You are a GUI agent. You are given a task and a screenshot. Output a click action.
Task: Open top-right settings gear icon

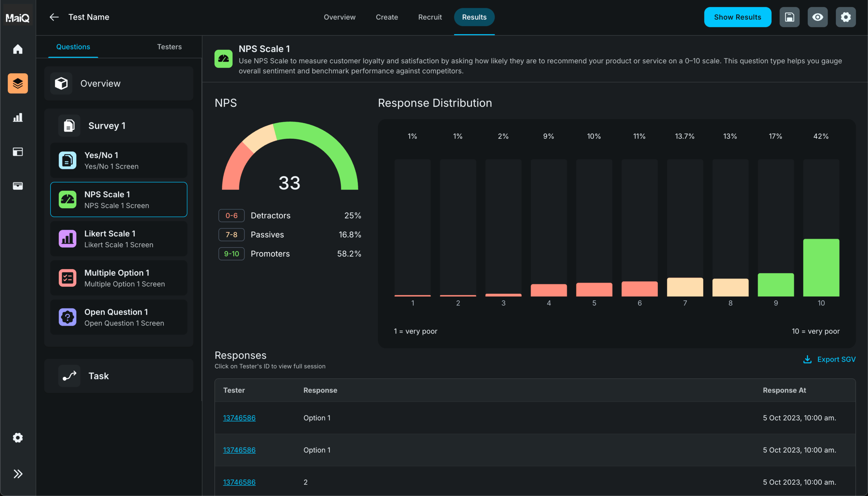[846, 17]
